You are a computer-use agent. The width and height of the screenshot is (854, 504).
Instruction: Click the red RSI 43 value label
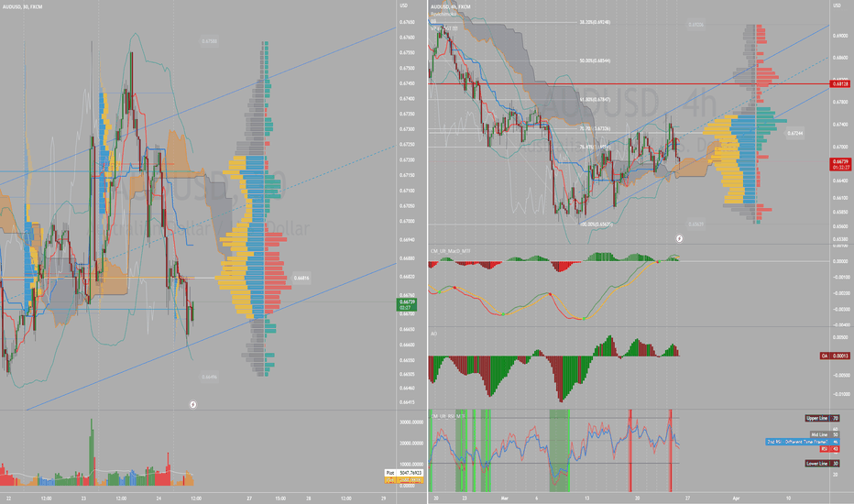coord(830,449)
